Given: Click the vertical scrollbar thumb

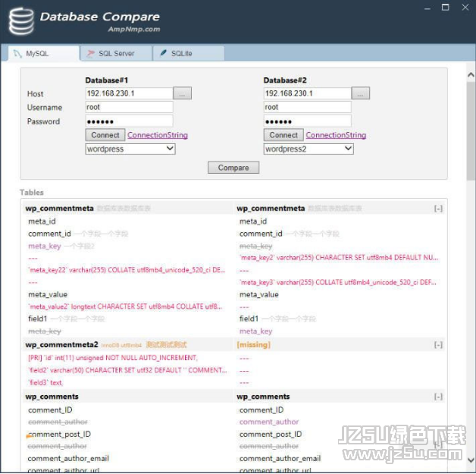Looking at the screenshot, I should point(471,130).
